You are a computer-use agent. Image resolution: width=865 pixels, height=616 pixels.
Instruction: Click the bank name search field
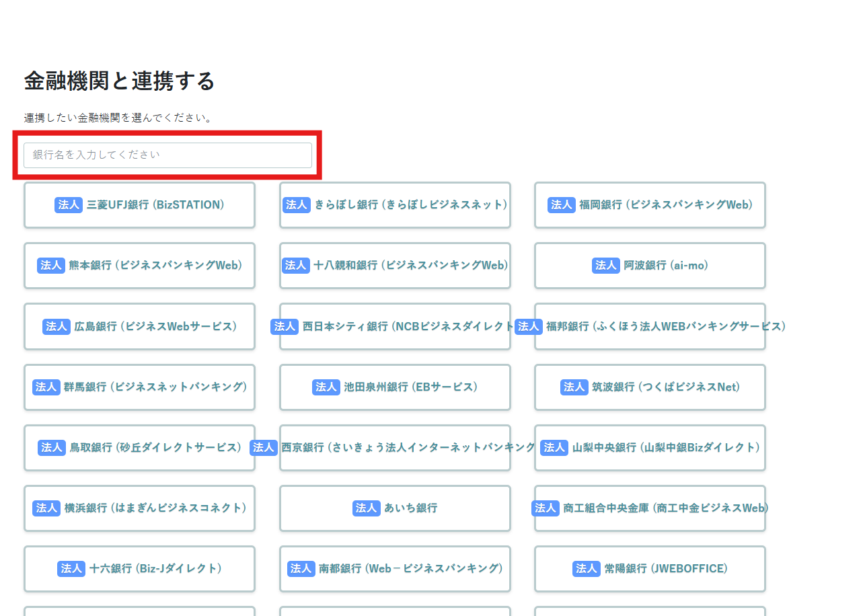pos(167,155)
